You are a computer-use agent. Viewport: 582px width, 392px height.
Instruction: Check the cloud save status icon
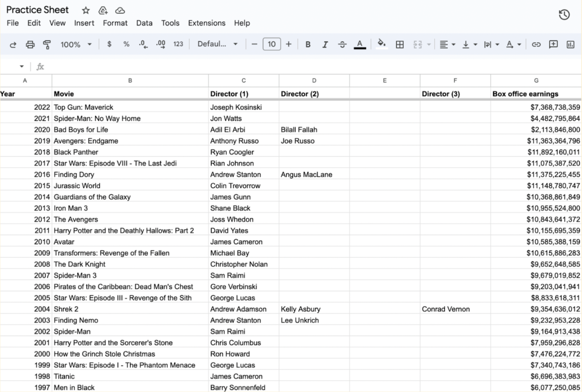tap(120, 10)
